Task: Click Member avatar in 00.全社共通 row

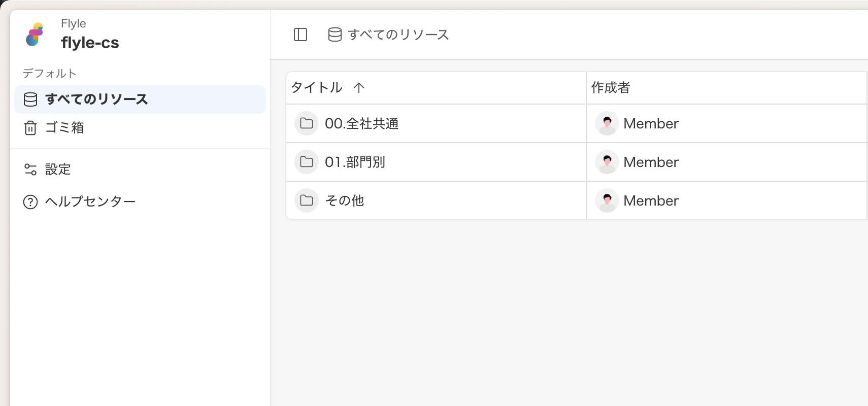Action: point(607,123)
